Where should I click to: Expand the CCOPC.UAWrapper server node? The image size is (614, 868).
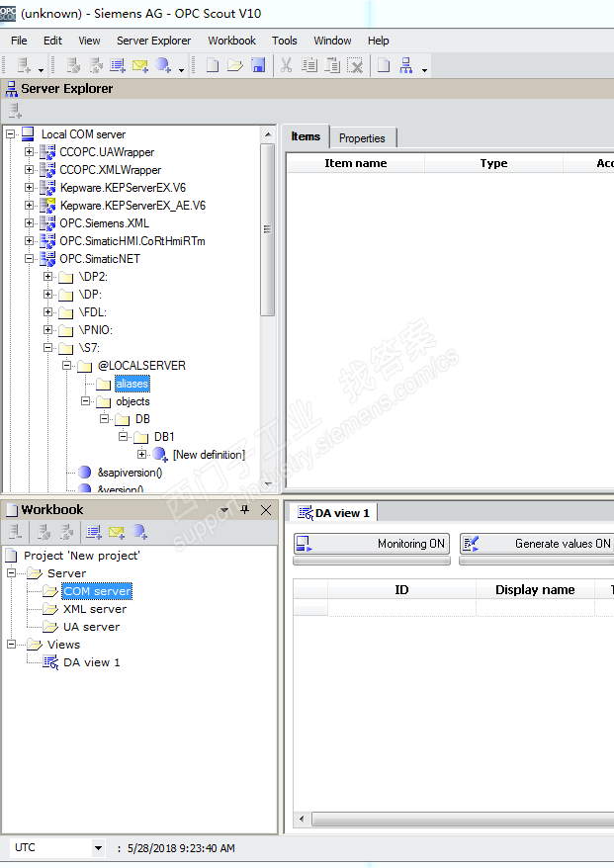[x=29, y=151]
